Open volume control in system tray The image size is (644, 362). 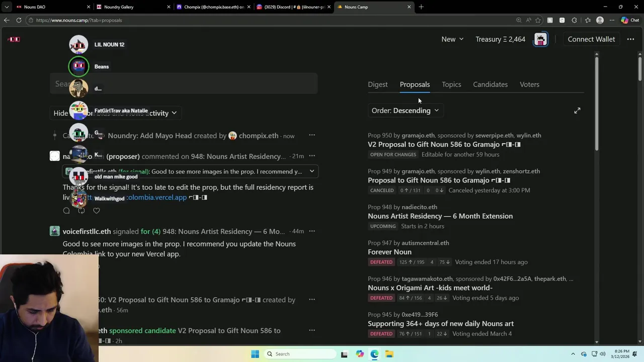coord(603,354)
